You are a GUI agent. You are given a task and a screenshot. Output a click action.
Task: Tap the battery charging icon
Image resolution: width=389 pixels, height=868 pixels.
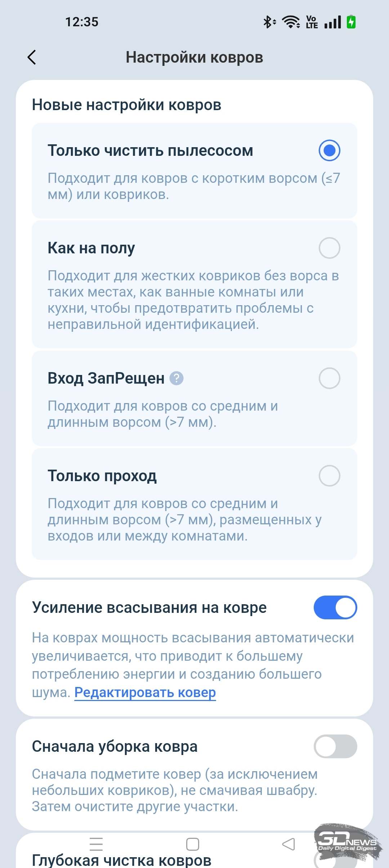point(351,22)
